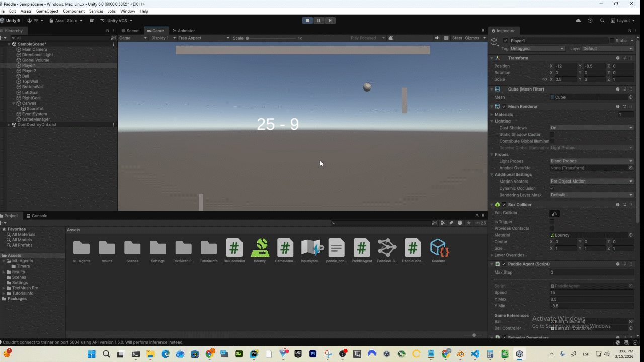Toggle Dynamic Occlusion checkbox
This screenshot has height=362, width=644.
pos(552,188)
